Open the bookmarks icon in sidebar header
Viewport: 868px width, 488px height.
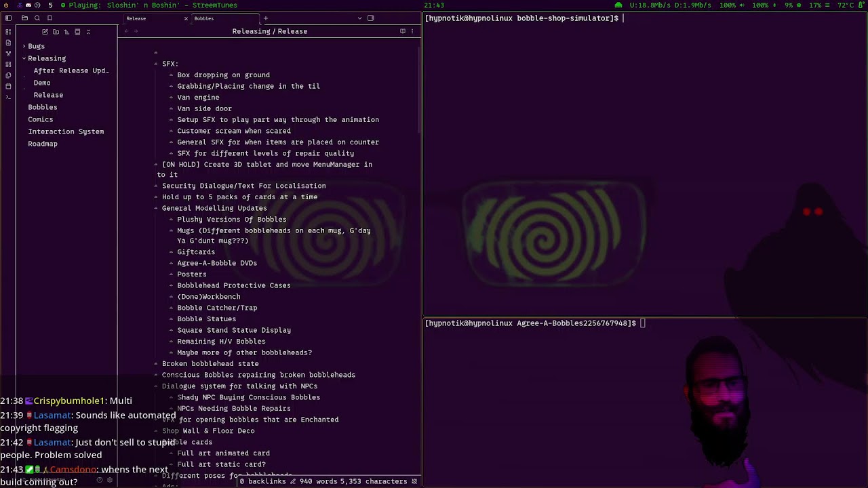coord(50,18)
